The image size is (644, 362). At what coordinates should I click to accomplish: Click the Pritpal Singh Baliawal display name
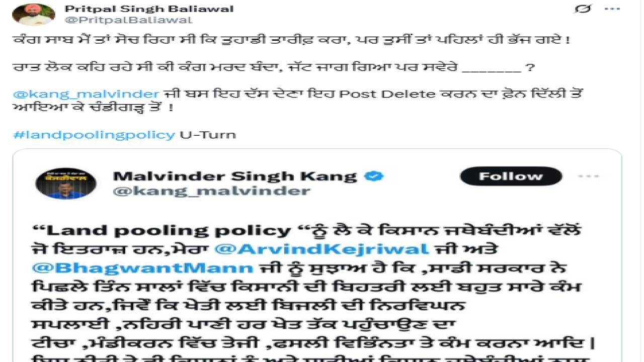pos(149,9)
